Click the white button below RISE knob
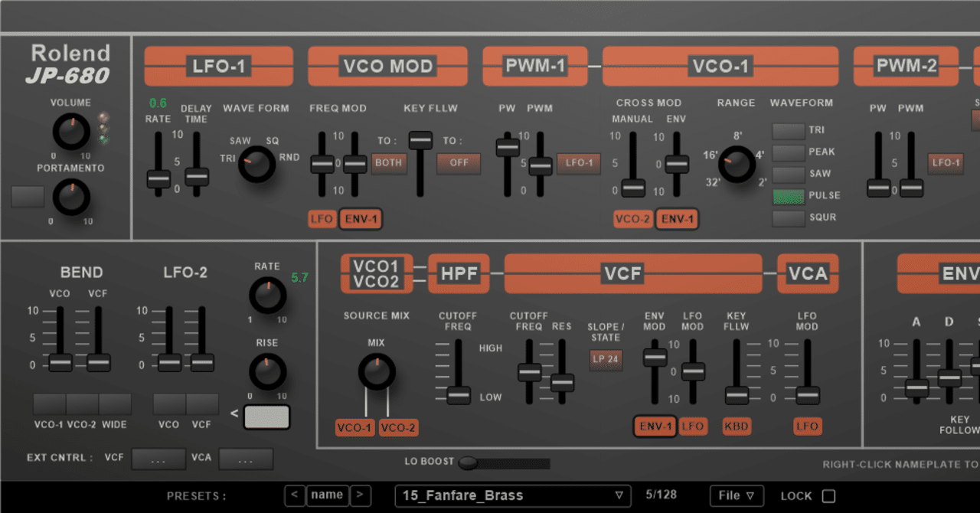This screenshot has height=513, width=980. [266, 417]
